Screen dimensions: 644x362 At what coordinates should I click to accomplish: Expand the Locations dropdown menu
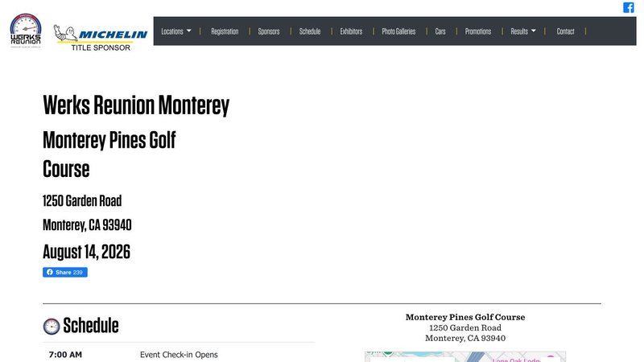(176, 31)
